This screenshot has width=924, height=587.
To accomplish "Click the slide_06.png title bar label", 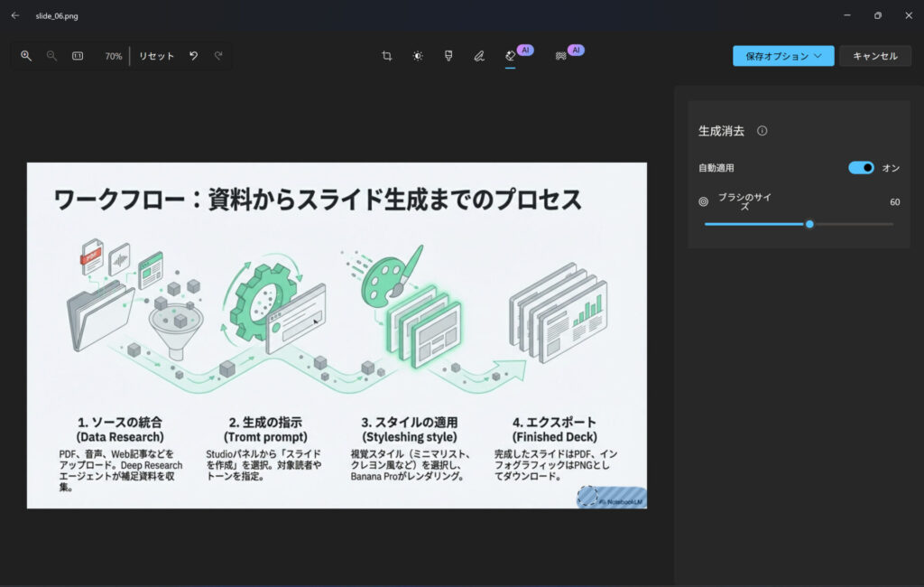I will point(55,15).
